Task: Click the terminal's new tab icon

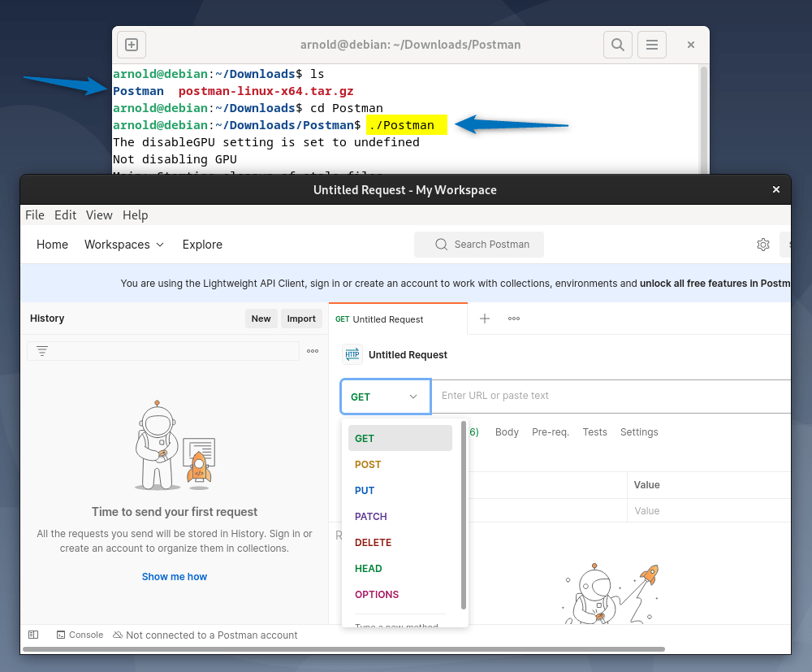Action: (131, 45)
